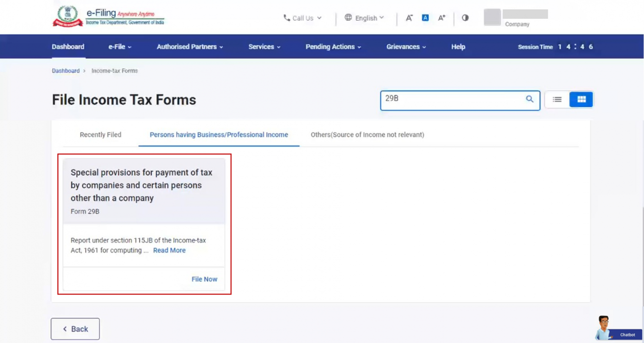Open the e-File menu

[119, 47]
